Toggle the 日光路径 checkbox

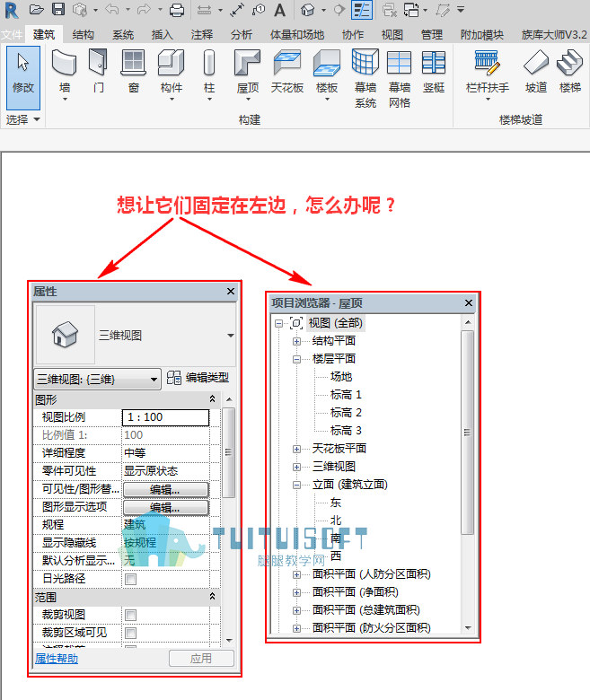pos(130,579)
